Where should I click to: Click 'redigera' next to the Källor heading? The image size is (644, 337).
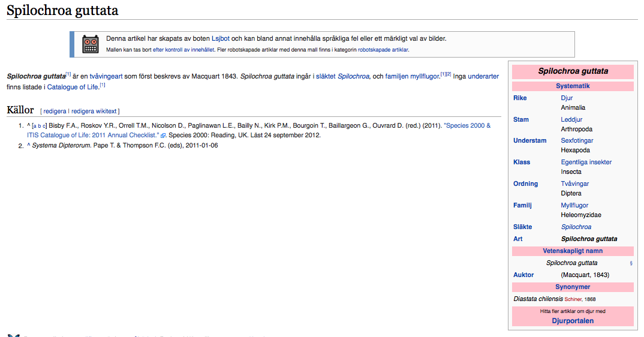[55, 111]
